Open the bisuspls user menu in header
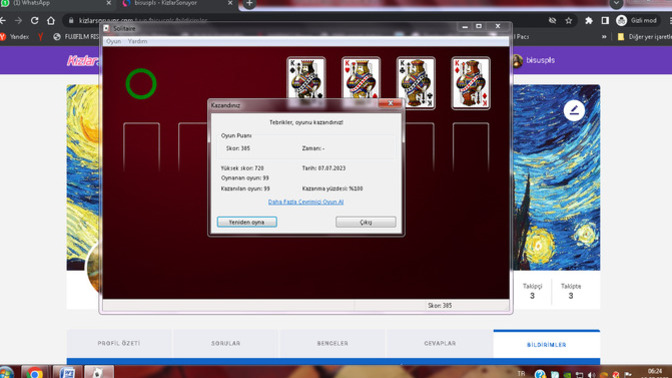672x378 pixels. 534,60
